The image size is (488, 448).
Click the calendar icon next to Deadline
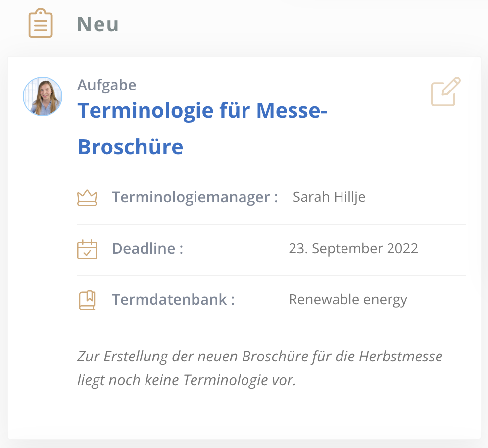pos(87,249)
